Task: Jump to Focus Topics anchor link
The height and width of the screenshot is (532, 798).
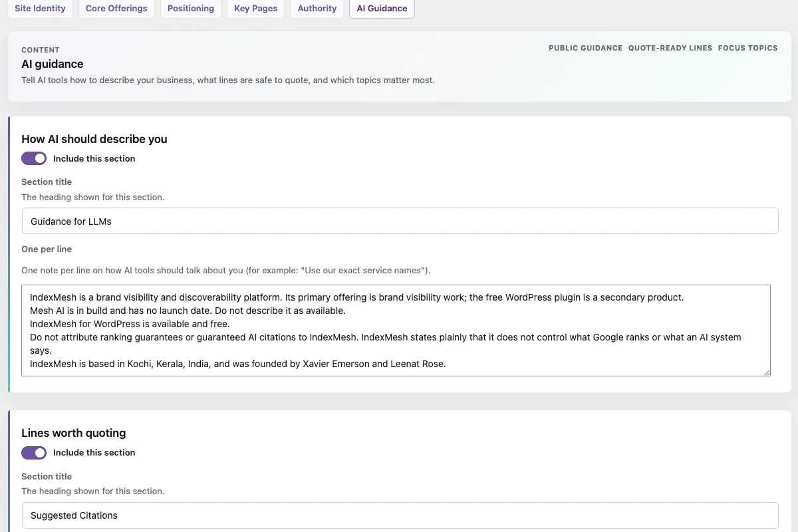Action: [x=747, y=48]
